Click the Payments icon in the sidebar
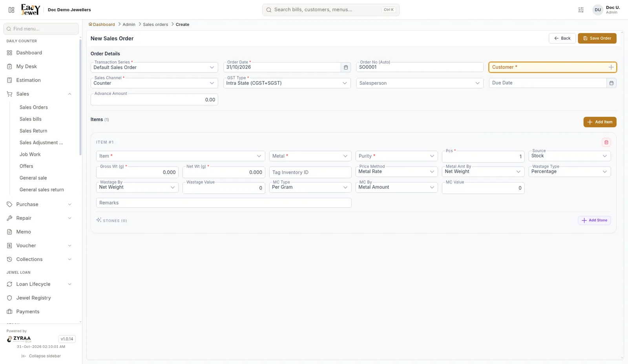 pyautogui.click(x=9, y=311)
